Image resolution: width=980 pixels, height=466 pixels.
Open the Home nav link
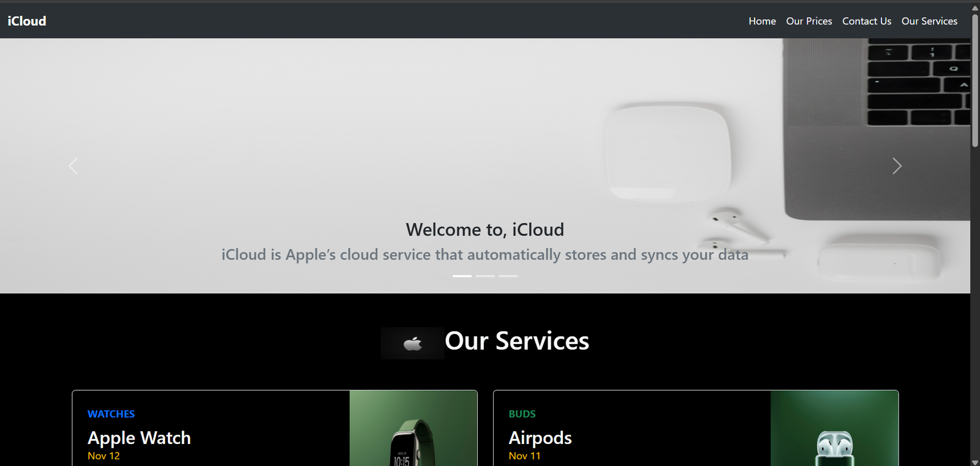click(762, 21)
